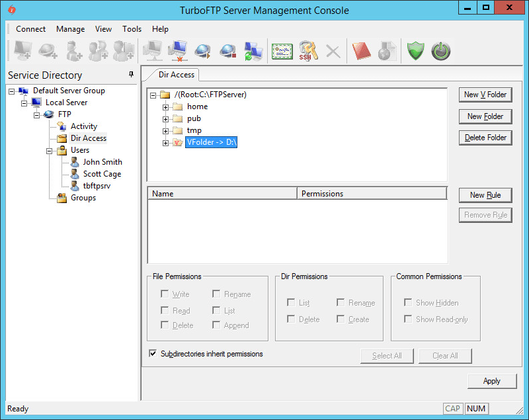Expand the home folder
The height and width of the screenshot is (420, 529).
[165, 107]
